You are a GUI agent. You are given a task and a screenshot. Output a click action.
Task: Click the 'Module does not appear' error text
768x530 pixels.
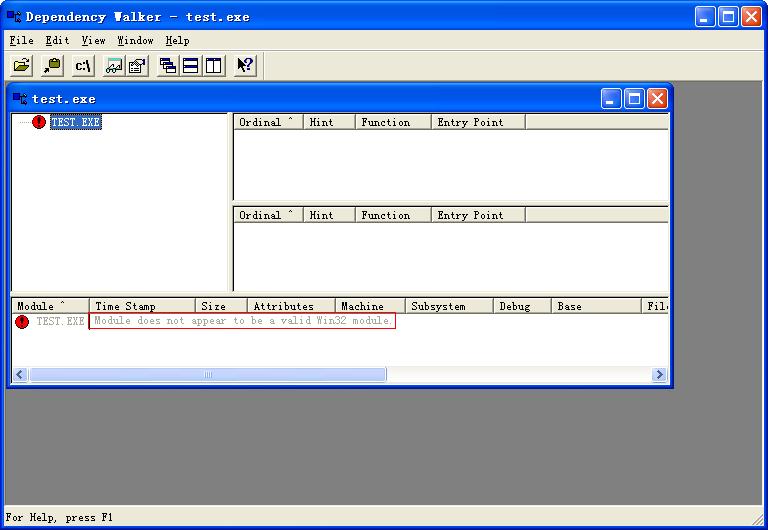pyautogui.click(x=242, y=321)
